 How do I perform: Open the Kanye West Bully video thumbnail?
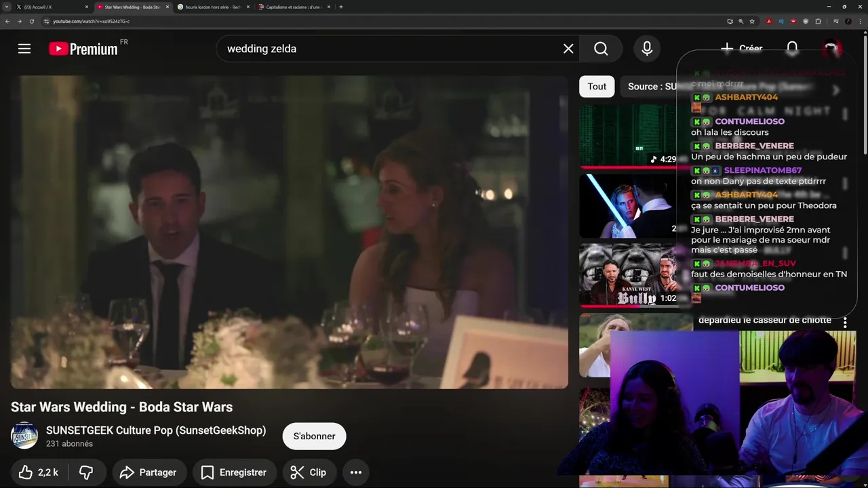pos(628,275)
